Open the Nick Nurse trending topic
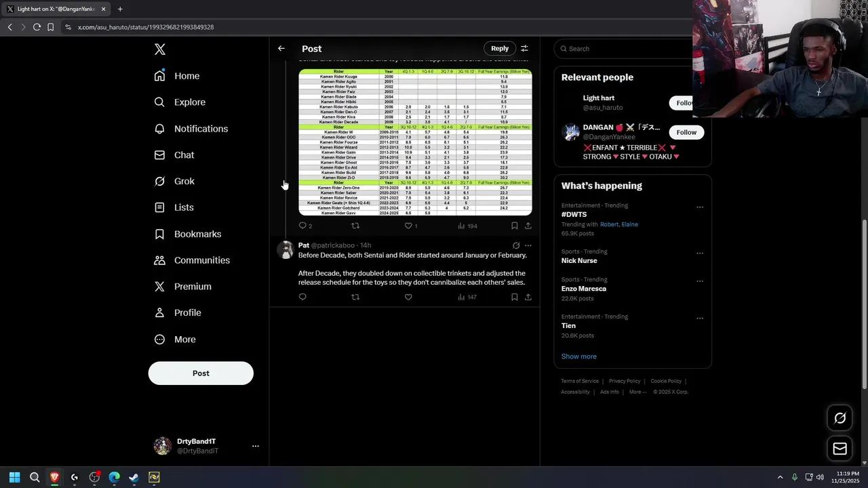Image resolution: width=868 pixels, height=488 pixels. pyautogui.click(x=579, y=261)
